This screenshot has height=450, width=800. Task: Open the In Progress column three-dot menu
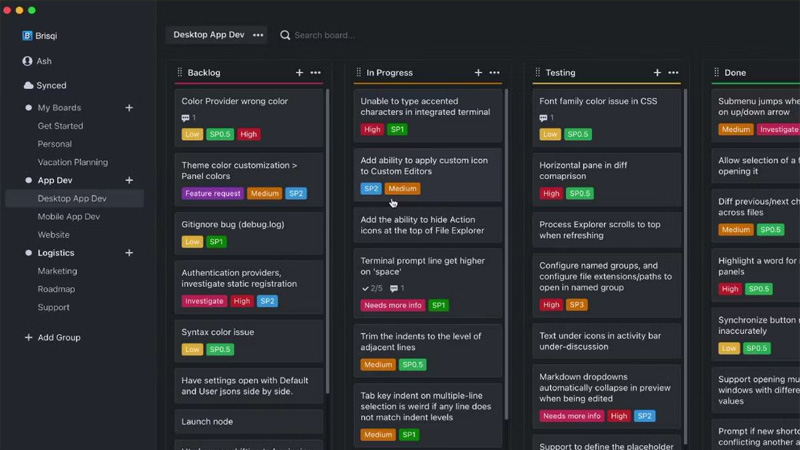[494, 73]
